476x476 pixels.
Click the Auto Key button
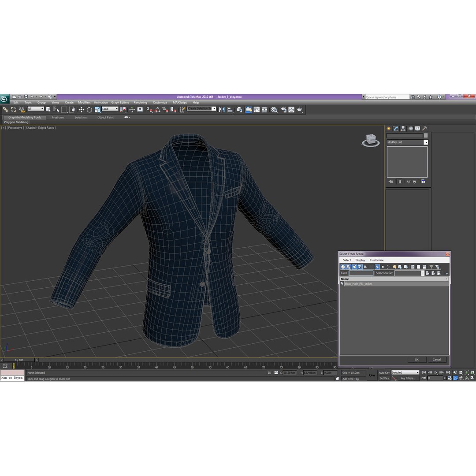point(384,372)
